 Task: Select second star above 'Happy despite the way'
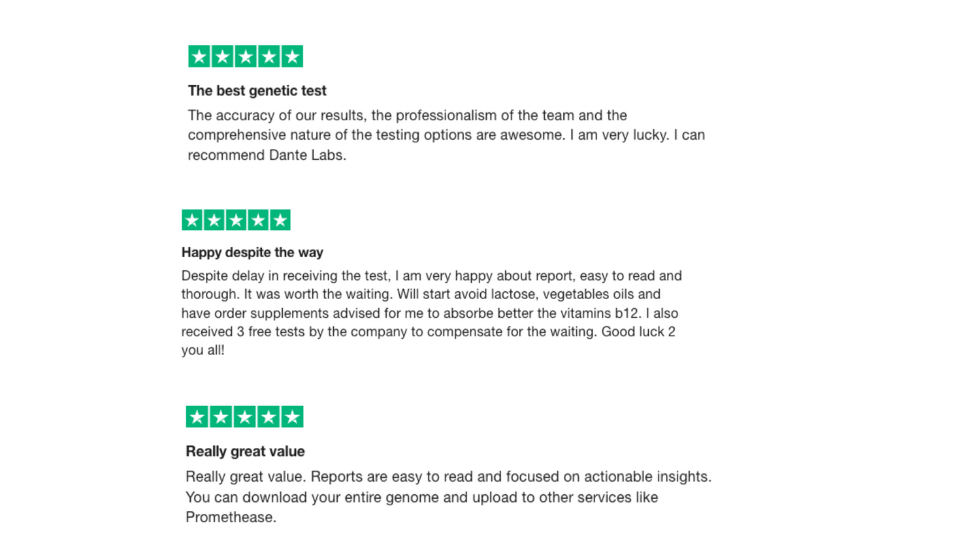(214, 220)
